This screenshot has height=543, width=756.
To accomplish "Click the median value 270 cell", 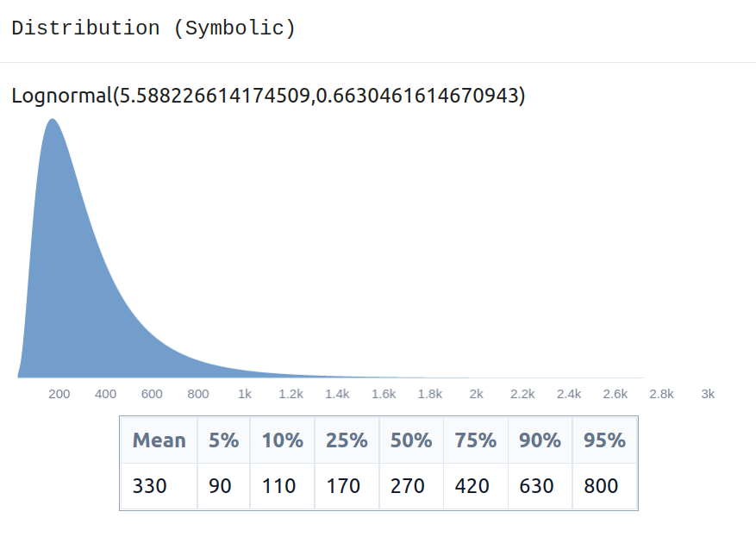I will 411,486.
